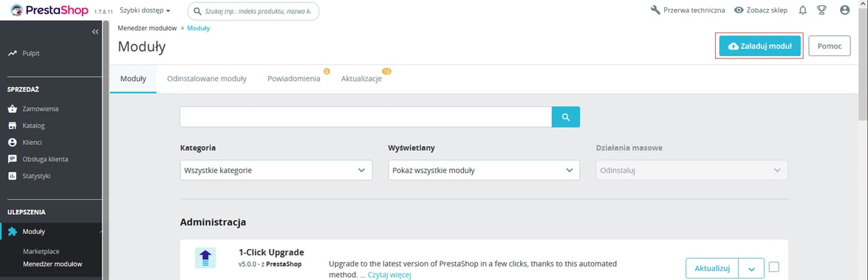Click the trophy icon in header

click(x=821, y=10)
